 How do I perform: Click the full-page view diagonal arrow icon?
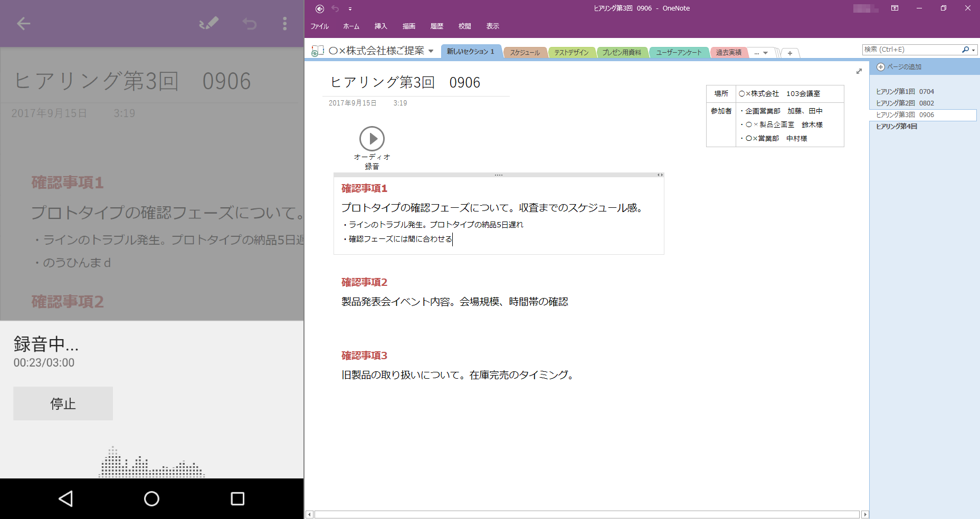pos(859,71)
